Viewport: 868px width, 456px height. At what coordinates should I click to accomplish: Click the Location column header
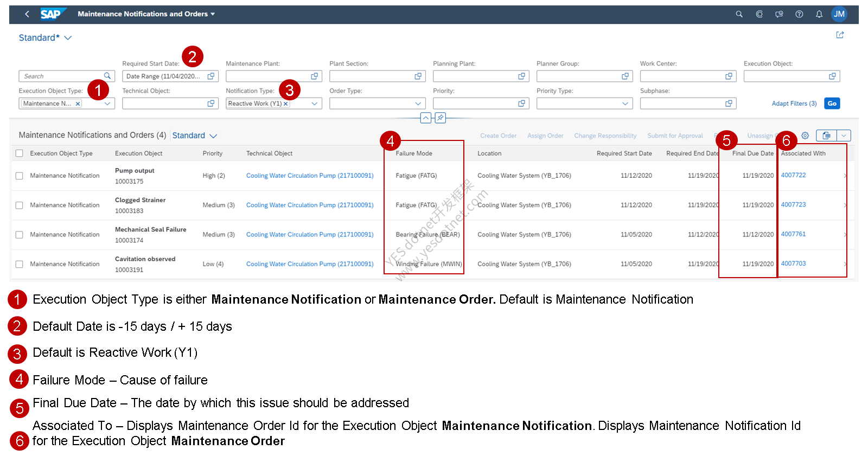(489, 153)
